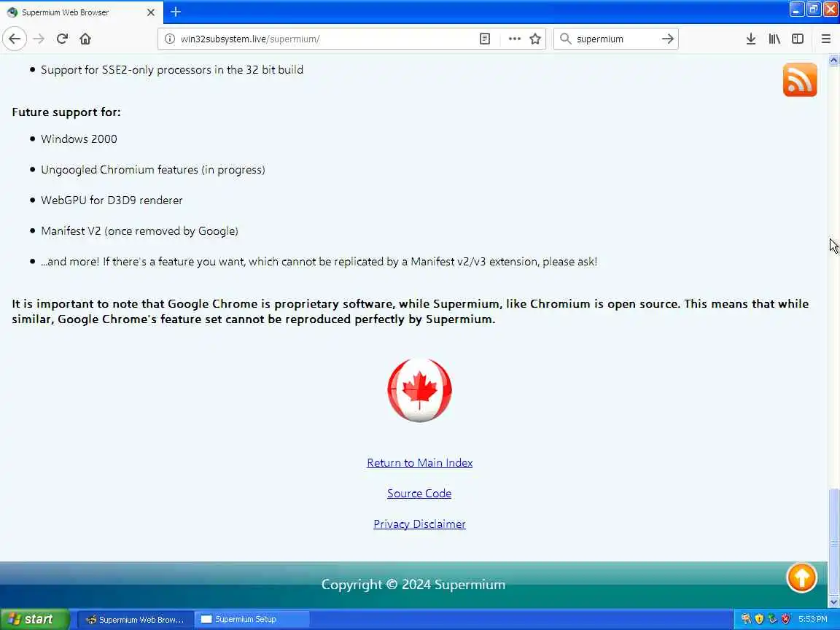Click the Manifest V2 list item
Screen dimensions: 840x630
(x=139, y=231)
